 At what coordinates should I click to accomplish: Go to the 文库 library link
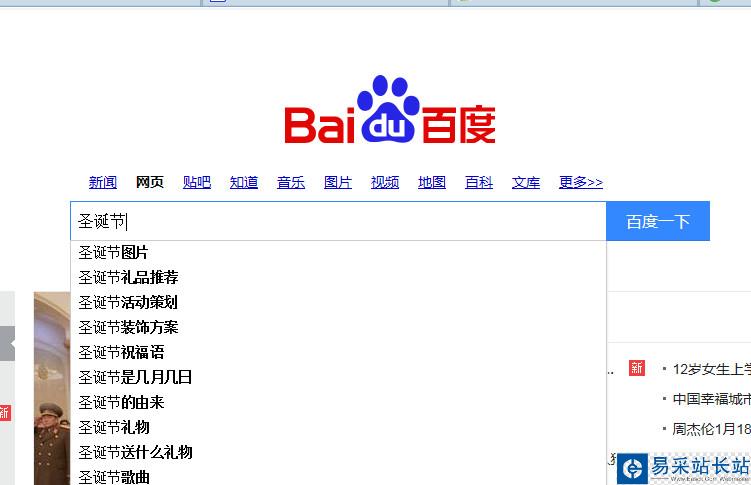(525, 182)
